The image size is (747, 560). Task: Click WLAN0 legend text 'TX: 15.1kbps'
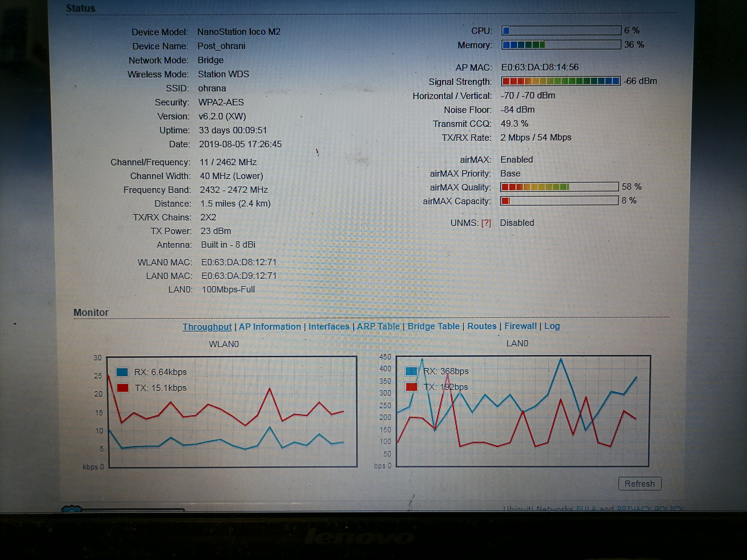pos(161,388)
